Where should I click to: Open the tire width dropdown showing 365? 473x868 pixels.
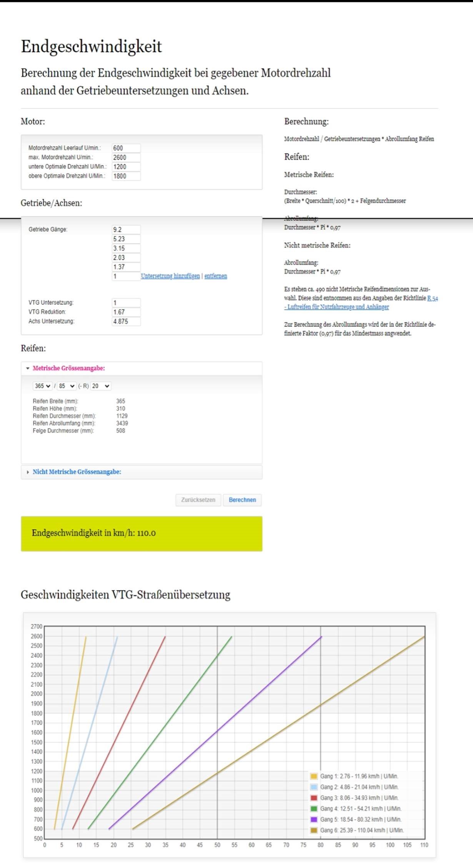click(42, 386)
